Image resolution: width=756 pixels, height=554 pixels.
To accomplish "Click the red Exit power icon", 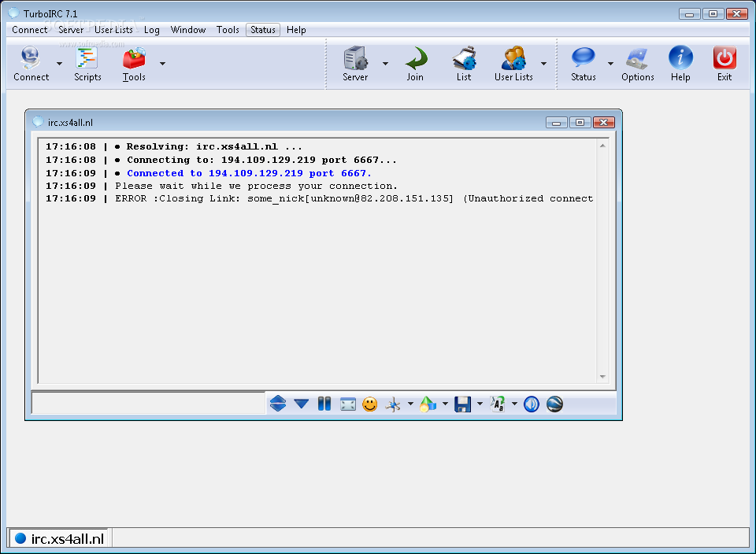I will [724, 57].
